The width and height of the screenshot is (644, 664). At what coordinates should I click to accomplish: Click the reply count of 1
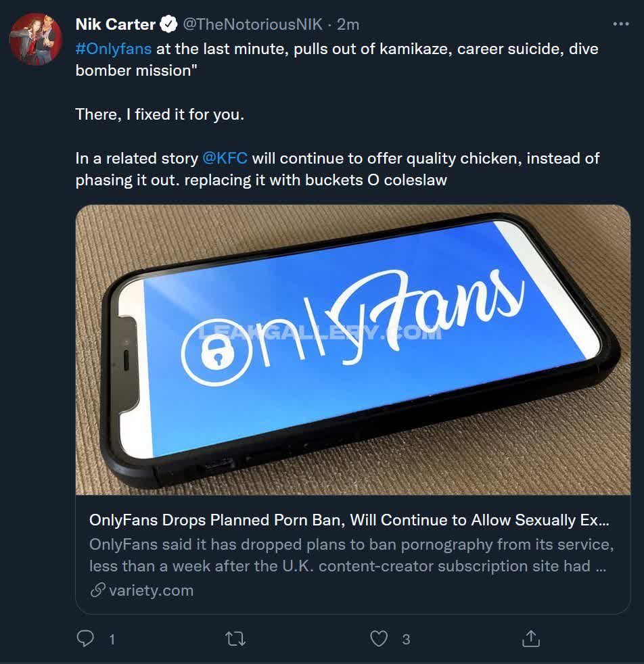pyautogui.click(x=112, y=639)
